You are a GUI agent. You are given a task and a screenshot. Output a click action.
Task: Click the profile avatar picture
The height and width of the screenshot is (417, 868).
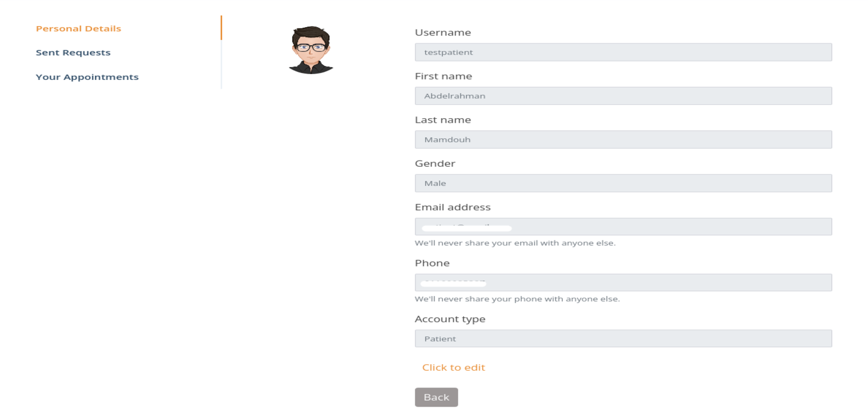[x=311, y=50]
